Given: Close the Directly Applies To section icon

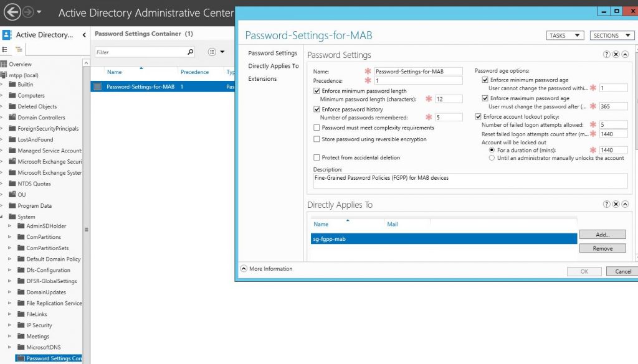Looking at the screenshot, I should pyautogui.click(x=616, y=204).
